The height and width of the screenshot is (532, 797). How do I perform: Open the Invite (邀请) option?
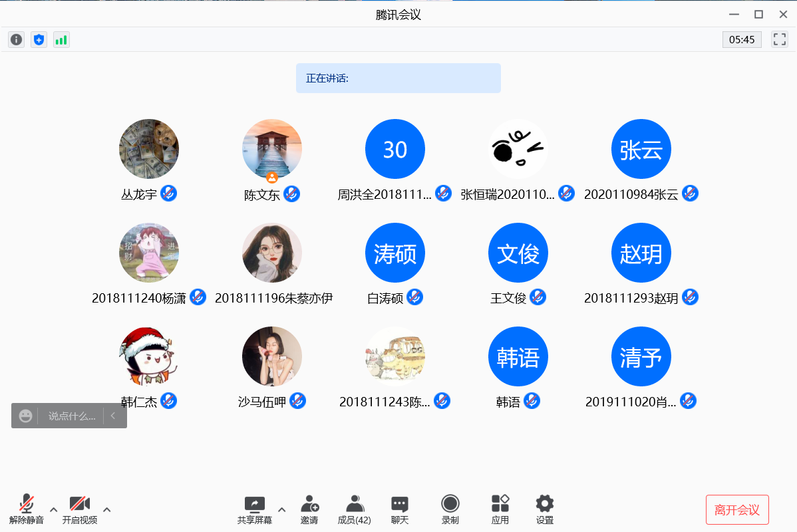(309, 509)
